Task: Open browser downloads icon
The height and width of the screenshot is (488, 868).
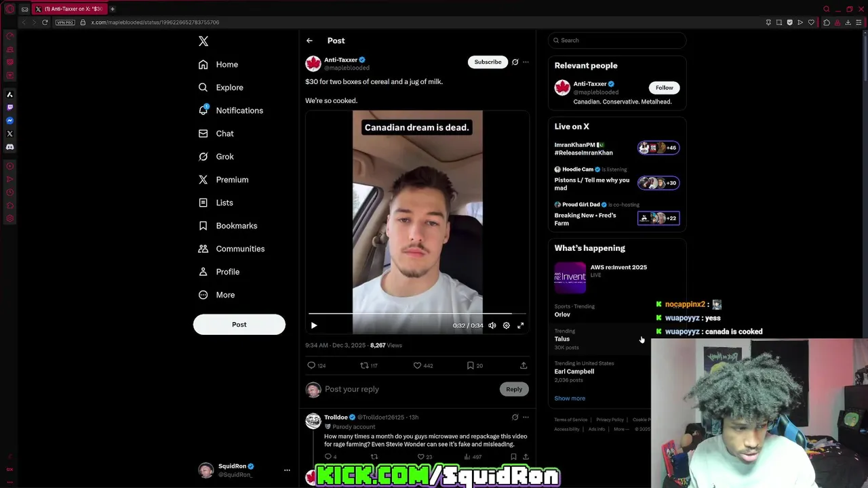Action: (x=848, y=22)
